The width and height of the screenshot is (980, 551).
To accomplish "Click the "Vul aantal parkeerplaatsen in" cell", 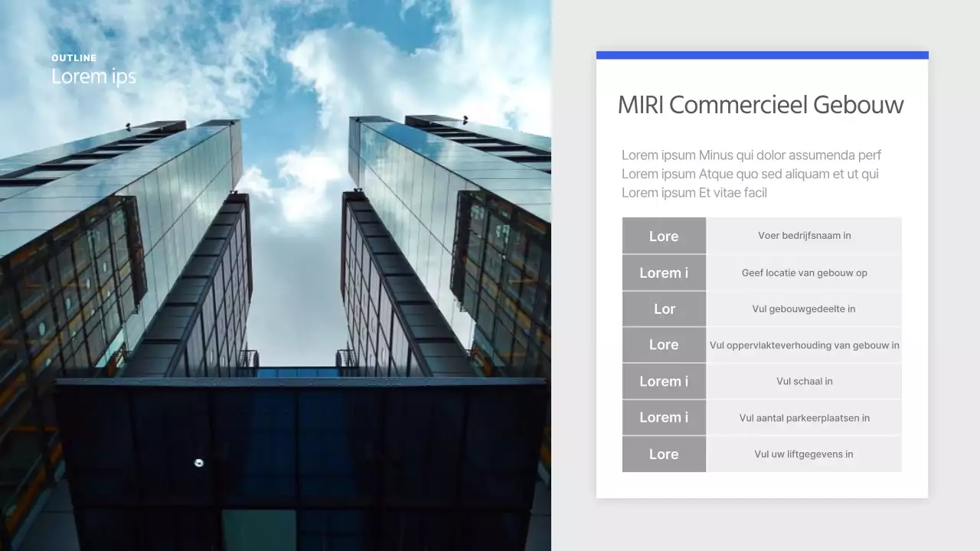I will click(x=804, y=418).
